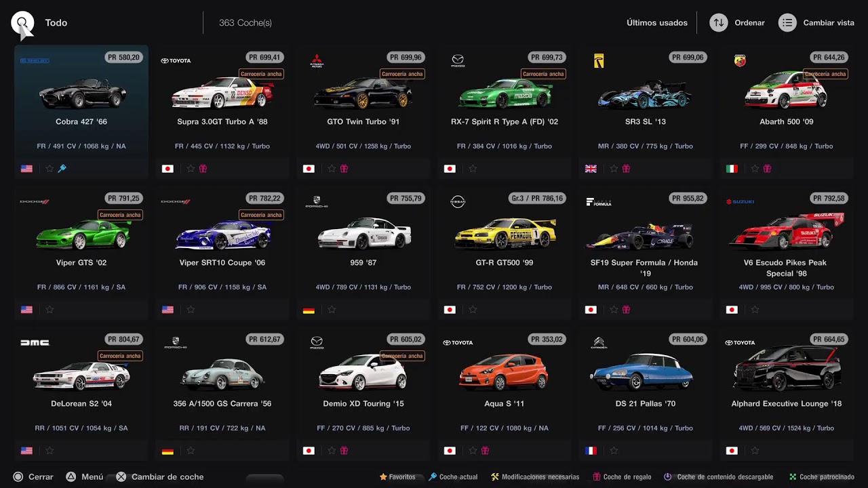The height and width of the screenshot is (488, 868).
Task: Select the Abarth 500 '09 car card
Action: point(787,112)
